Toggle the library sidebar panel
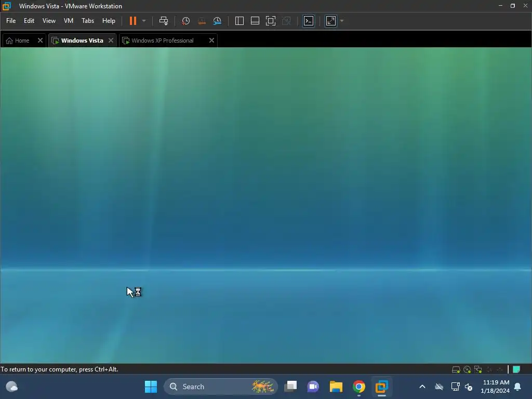This screenshot has width=532, height=399. (x=239, y=21)
